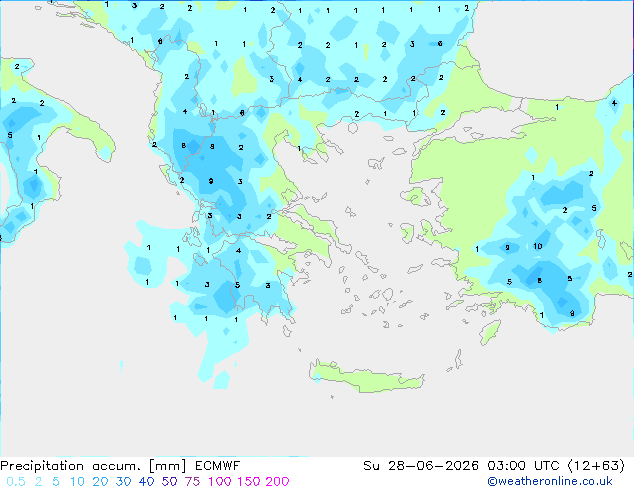Pick the 20 mm legend color value
Viewport: 634px width, 490px height.
coord(100,482)
